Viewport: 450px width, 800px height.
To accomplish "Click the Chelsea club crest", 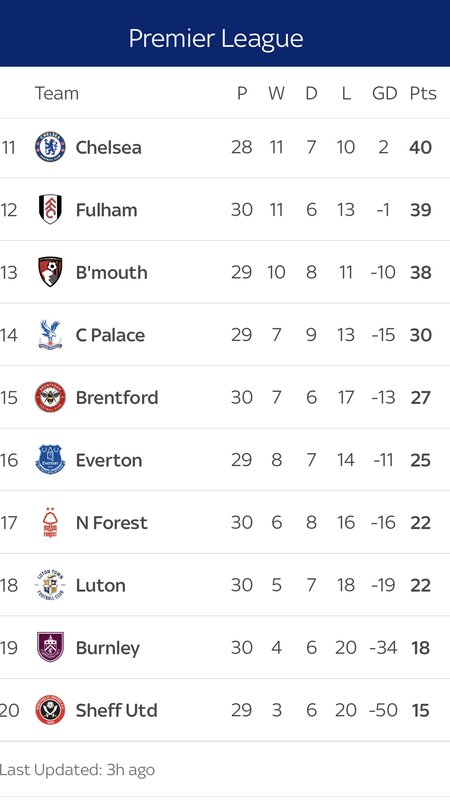I will point(50,147).
